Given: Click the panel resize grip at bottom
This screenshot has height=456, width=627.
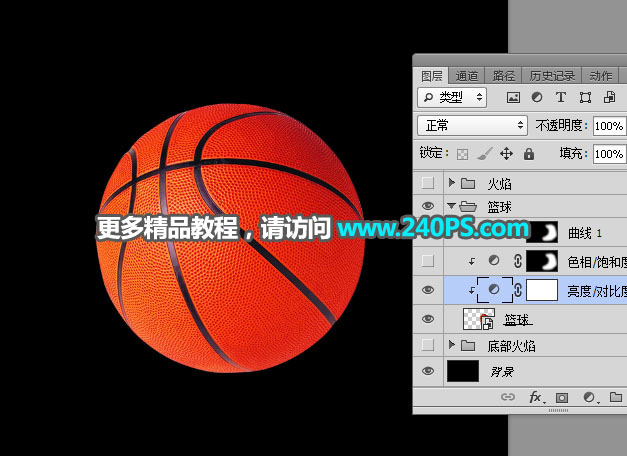Looking at the screenshot, I should pos(558,410).
